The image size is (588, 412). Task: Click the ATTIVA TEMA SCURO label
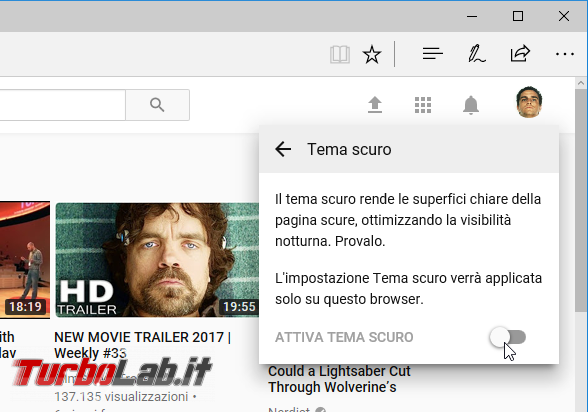click(344, 337)
